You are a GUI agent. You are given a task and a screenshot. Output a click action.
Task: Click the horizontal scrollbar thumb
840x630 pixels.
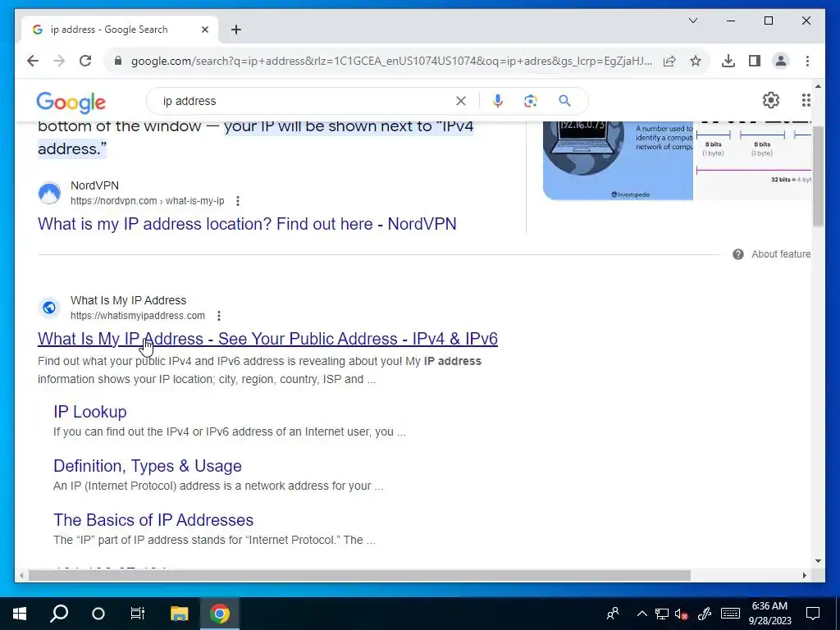click(359, 576)
